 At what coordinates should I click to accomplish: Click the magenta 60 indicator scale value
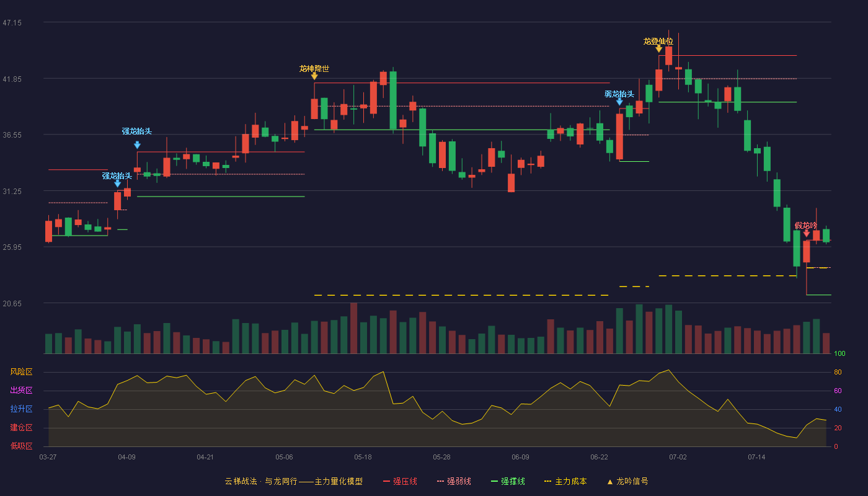click(838, 391)
